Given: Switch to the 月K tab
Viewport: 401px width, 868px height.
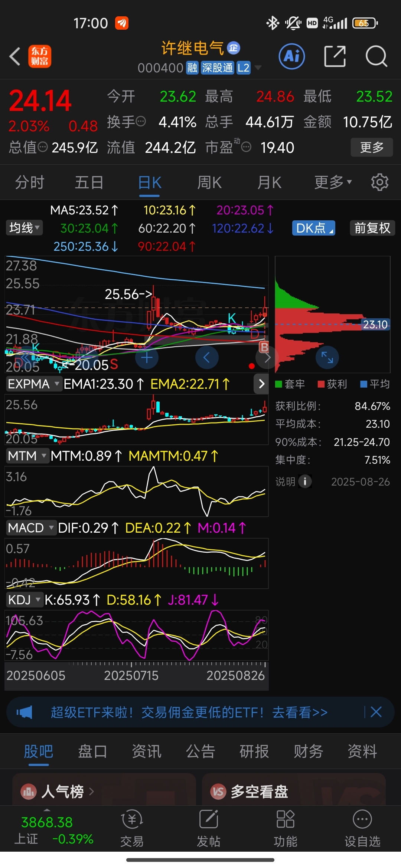Looking at the screenshot, I should [x=270, y=182].
